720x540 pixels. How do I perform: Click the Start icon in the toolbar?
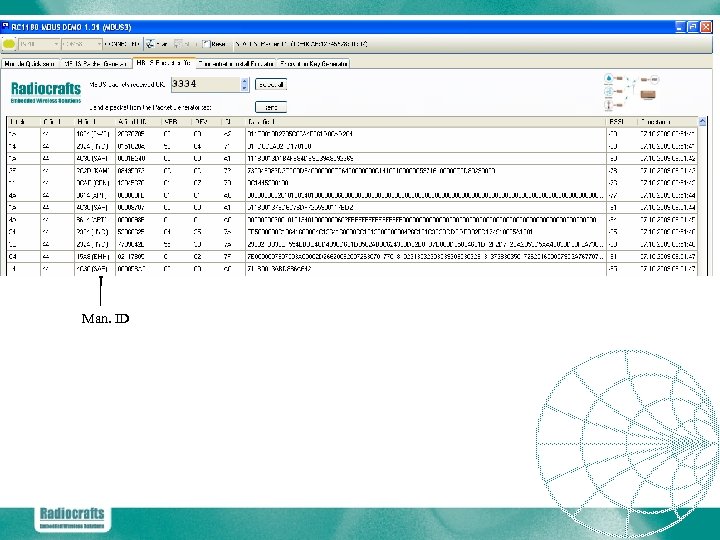point(150,44)
